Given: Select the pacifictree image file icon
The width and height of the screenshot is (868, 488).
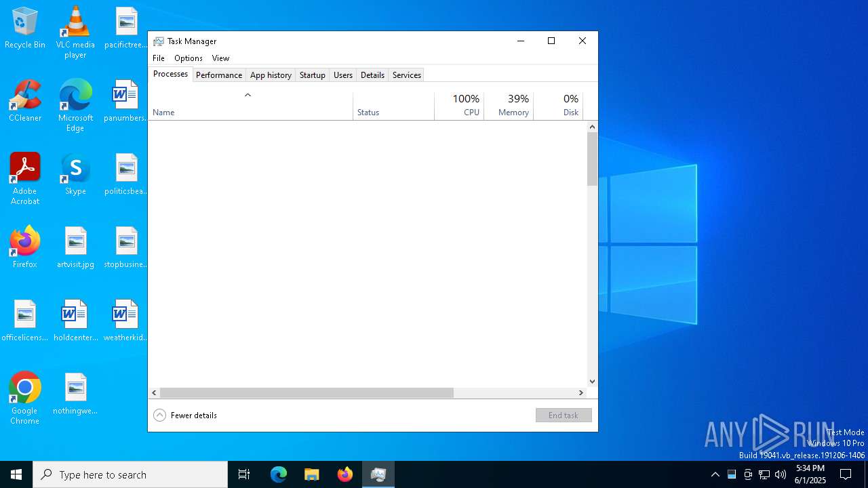Looking at the screenshot, I should point(126,28).
